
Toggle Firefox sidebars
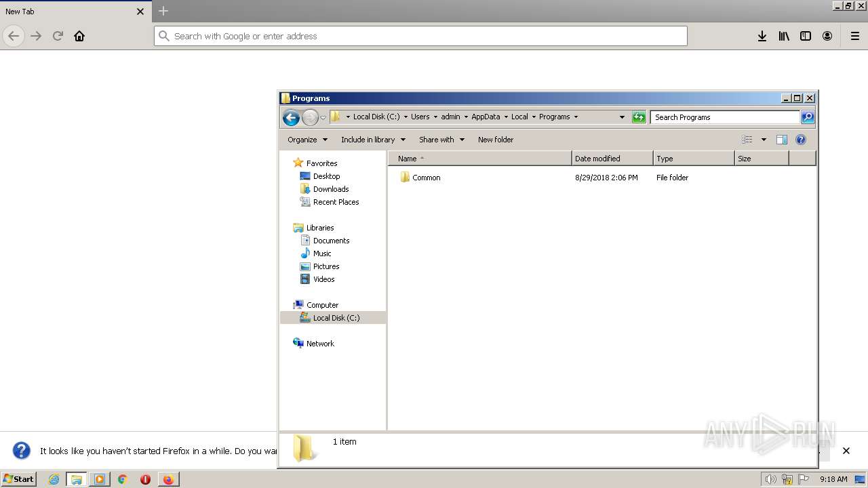(806, 36)
